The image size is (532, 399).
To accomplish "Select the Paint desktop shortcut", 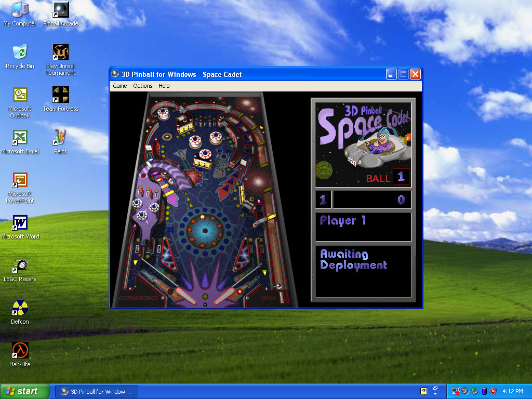I will 60,142.
